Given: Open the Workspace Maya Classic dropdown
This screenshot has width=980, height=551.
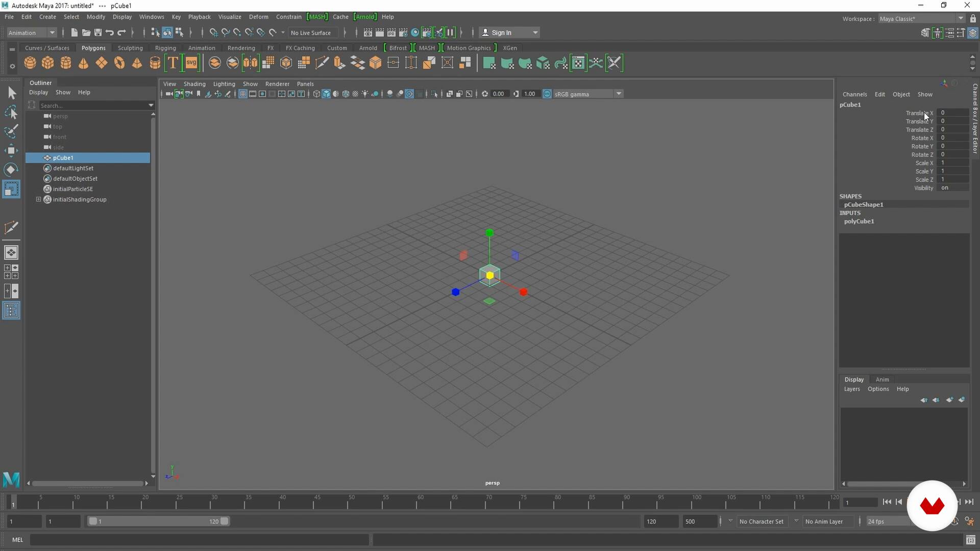Looking at the screenshot, I should (x=921, y=19).
